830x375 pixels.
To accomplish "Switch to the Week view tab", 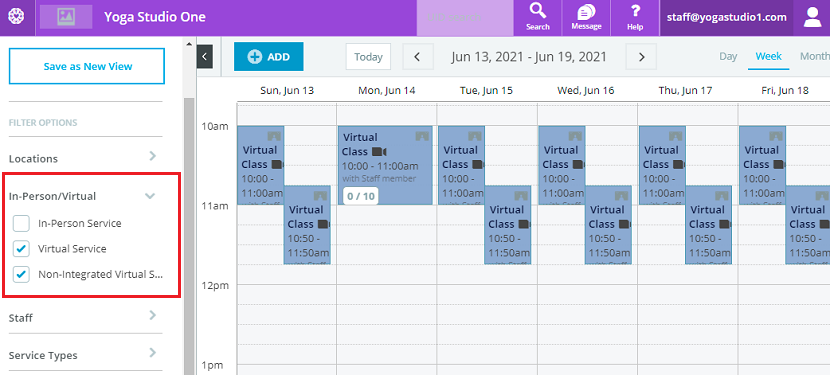I will pos(769,56).
